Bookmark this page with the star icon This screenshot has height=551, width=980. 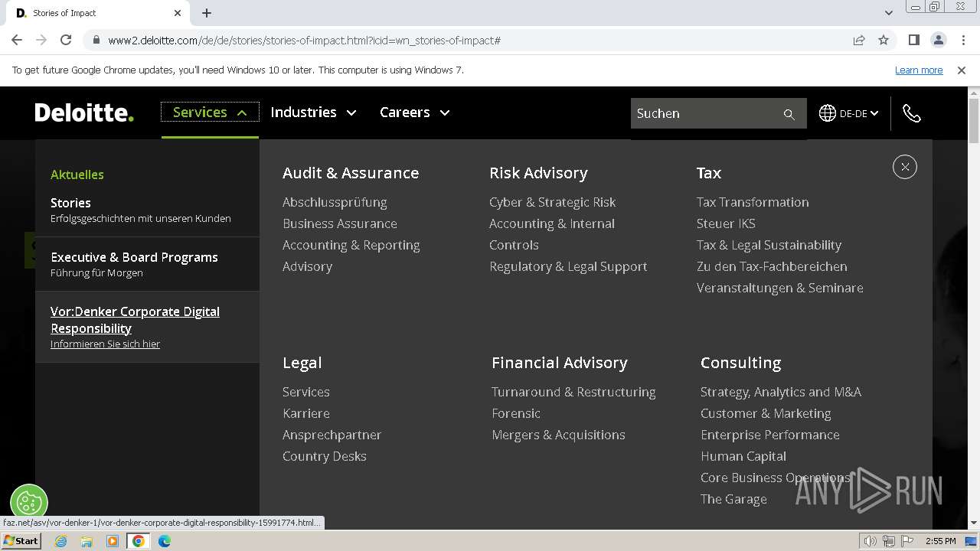[884, 40]
